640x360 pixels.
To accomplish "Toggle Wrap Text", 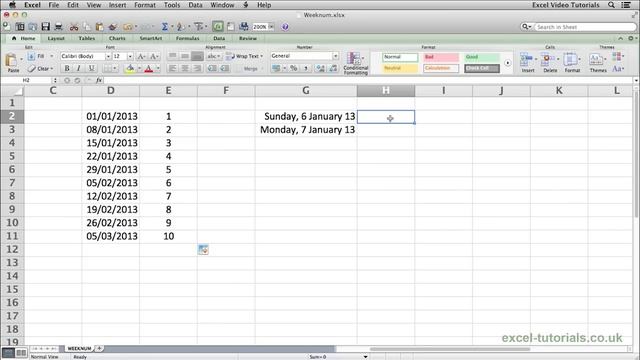I will click(244, 56).
